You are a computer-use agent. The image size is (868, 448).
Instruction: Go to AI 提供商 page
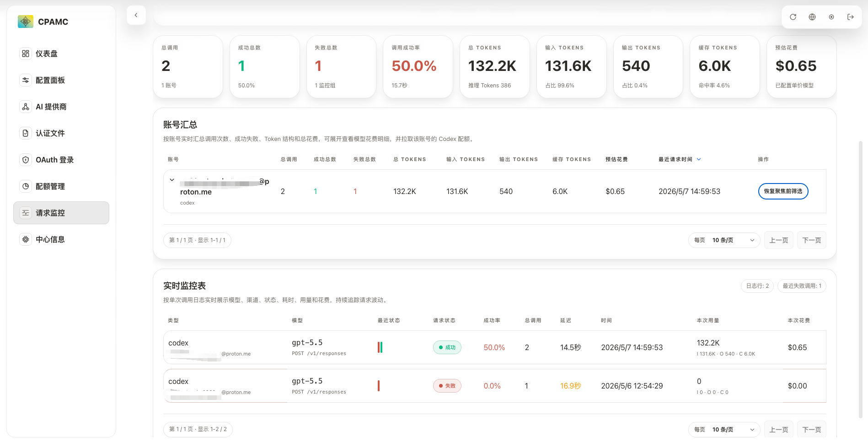coord(61,107)
